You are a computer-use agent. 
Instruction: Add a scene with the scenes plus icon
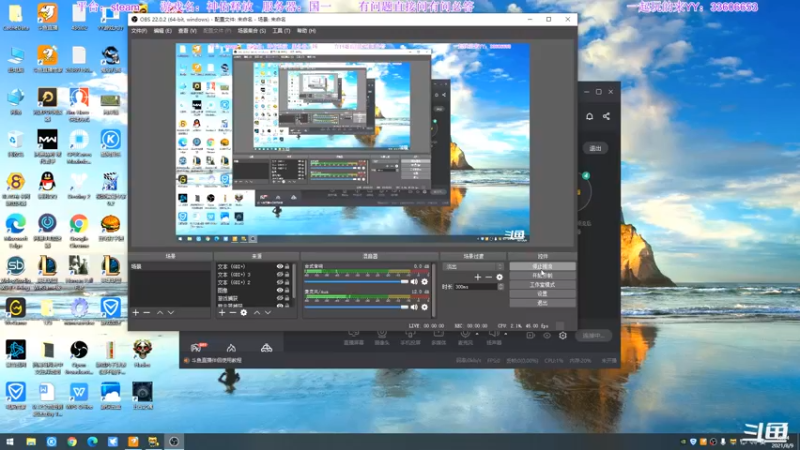tap(136, 312)
